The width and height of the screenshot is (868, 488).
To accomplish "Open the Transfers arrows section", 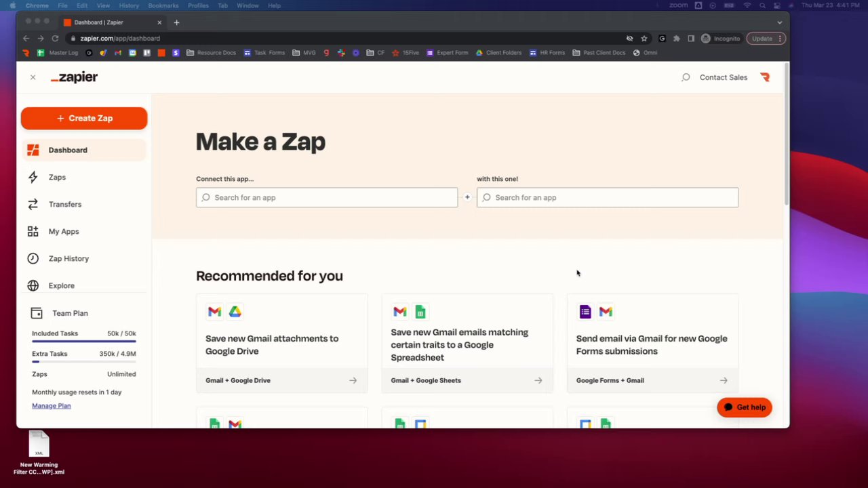I will click(x=84, y=204).
